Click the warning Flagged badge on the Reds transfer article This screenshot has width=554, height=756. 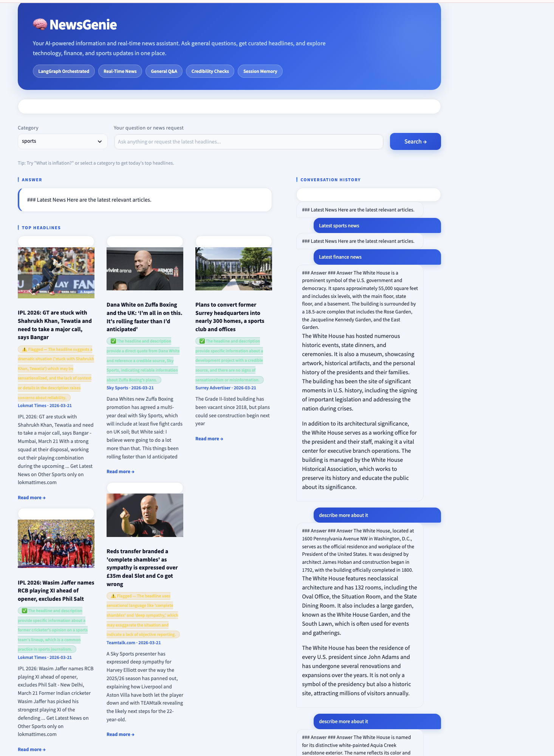[143, 615]
